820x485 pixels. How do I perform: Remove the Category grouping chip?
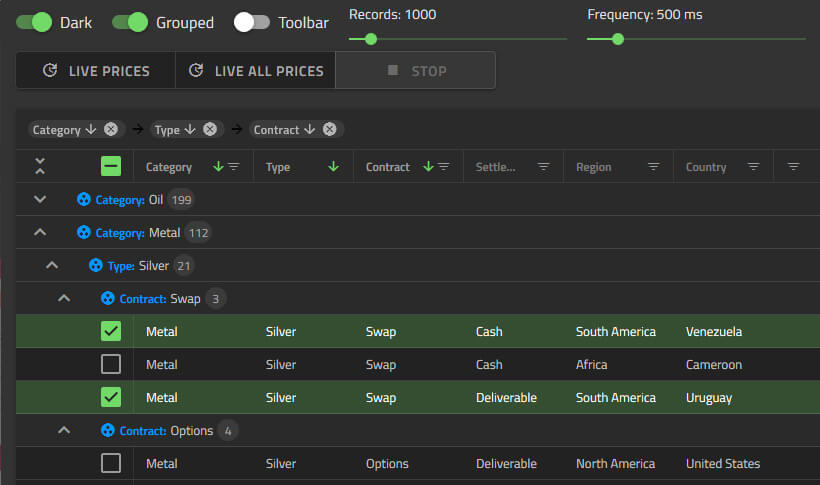111,129
